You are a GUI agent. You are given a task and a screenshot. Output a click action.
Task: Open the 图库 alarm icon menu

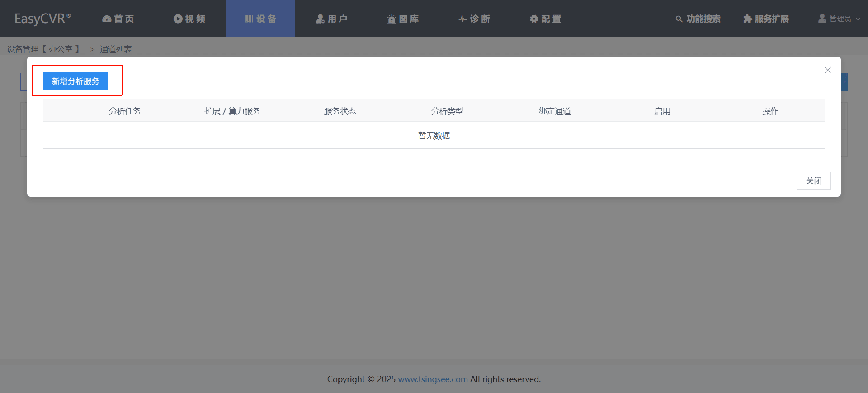pos(403,19)
